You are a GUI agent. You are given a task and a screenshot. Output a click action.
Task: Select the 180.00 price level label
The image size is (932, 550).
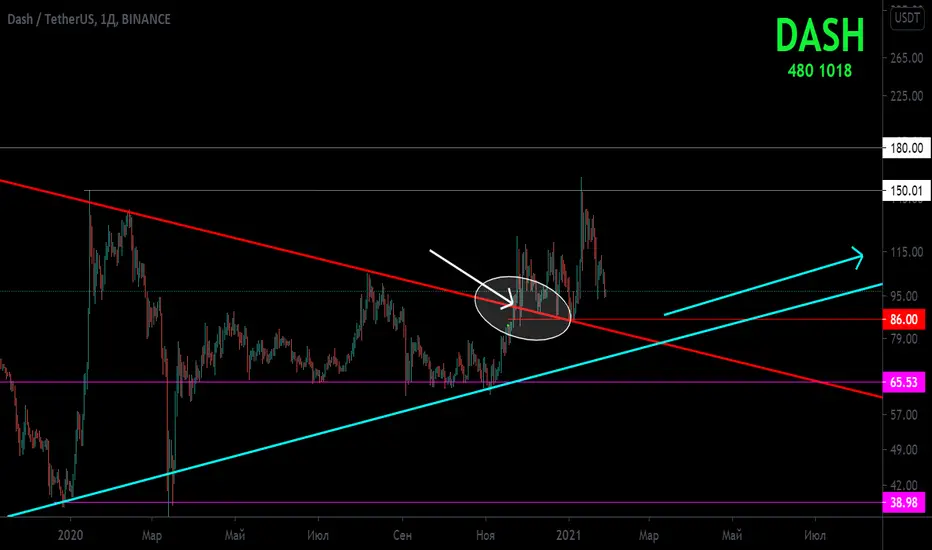906,148
